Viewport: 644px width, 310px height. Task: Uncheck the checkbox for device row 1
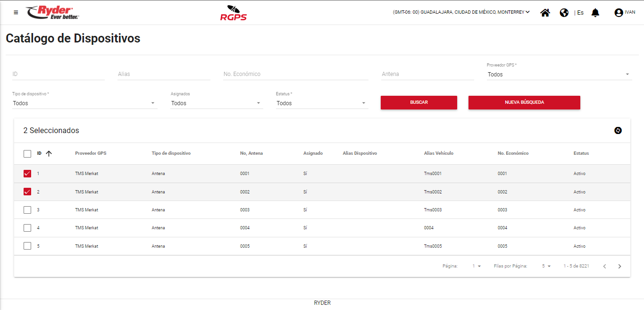click(27, 174)
